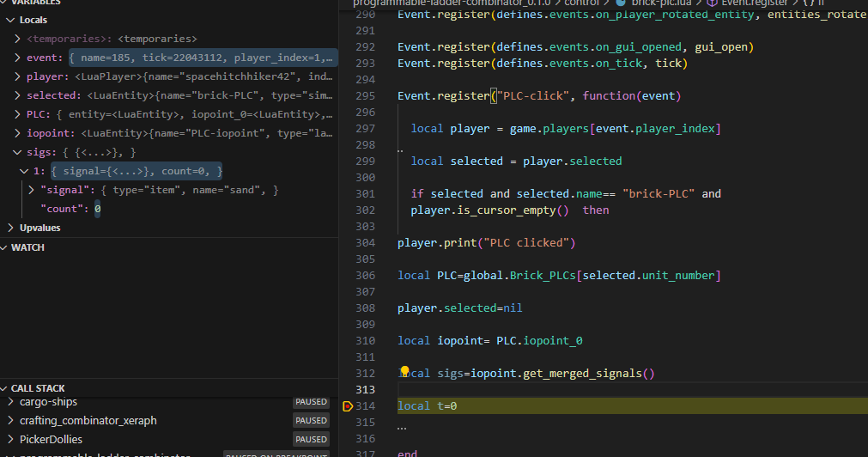Screen dimensions: 868x457
Task: Expand the PLC variable
Action: pyautogui.click(x=18, y=114)
